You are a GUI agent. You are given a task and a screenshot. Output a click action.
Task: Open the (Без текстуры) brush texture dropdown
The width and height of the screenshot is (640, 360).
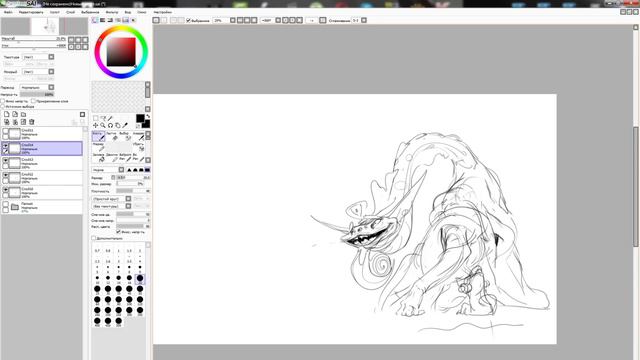tap(112, 206)
